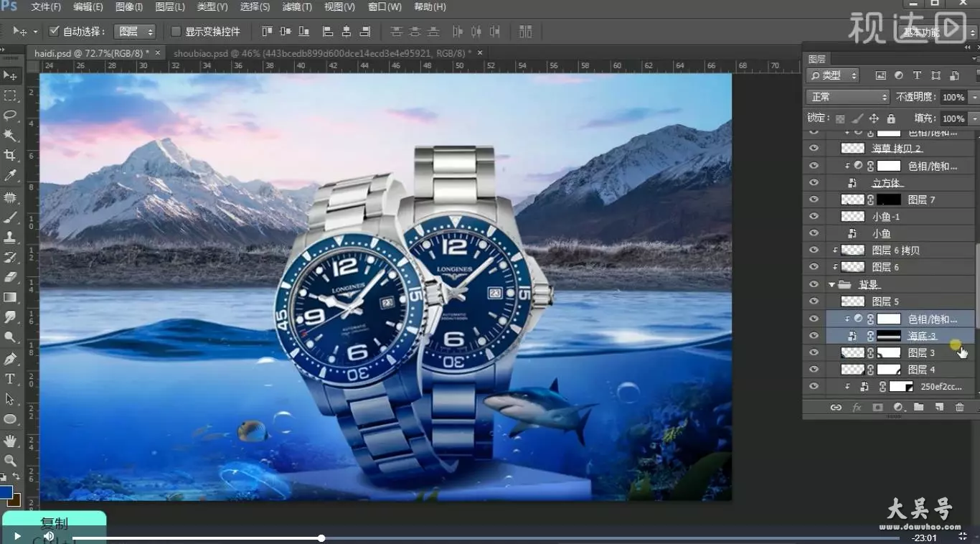Filter layers by pixel layer icon
980x544 pixels.
coord(881,75)
